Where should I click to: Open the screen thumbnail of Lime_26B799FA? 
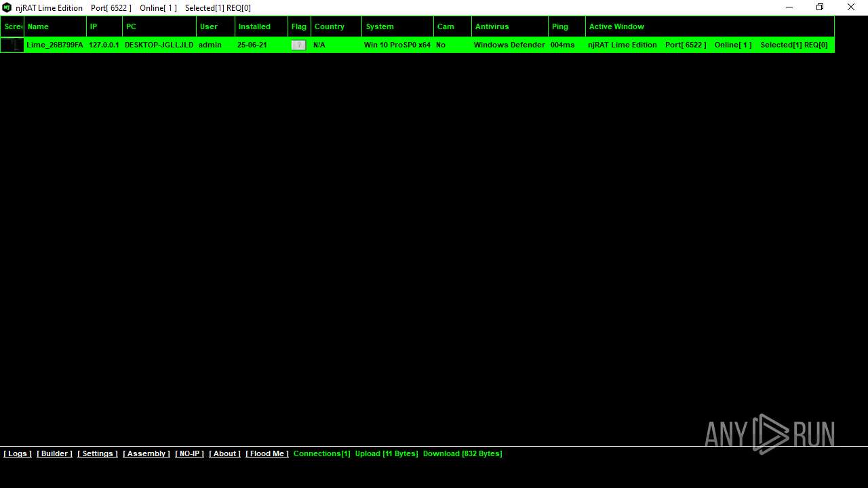pyautogui.click(x=12, y=45)
